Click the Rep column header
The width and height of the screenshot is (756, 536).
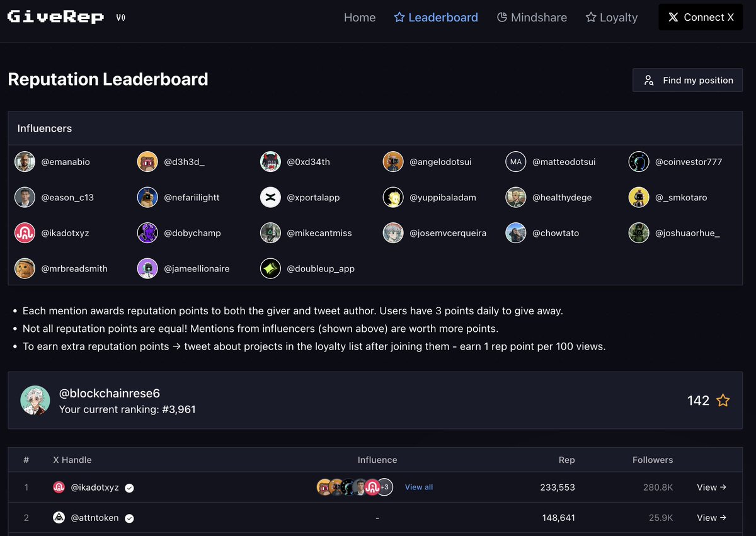click(567, 460)
